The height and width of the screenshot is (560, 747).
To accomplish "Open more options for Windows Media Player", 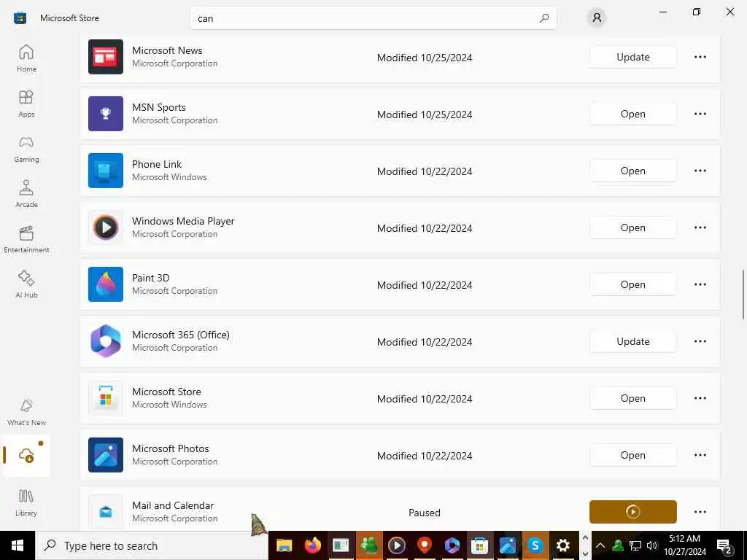I will click(700, 227).
